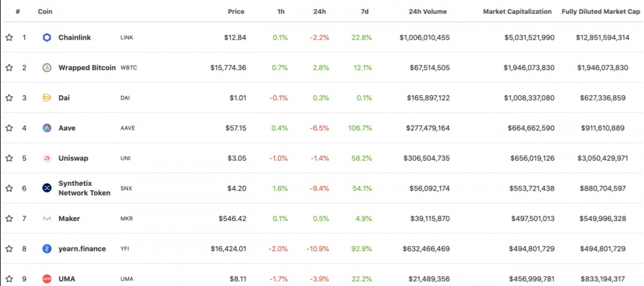Select the $12.84 Chainlink price

coord(235,38)
